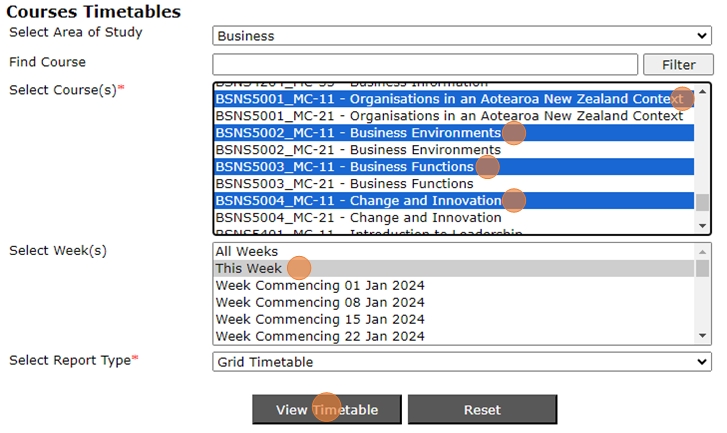Click the course list scrollbar down arrow

point(703,227)
